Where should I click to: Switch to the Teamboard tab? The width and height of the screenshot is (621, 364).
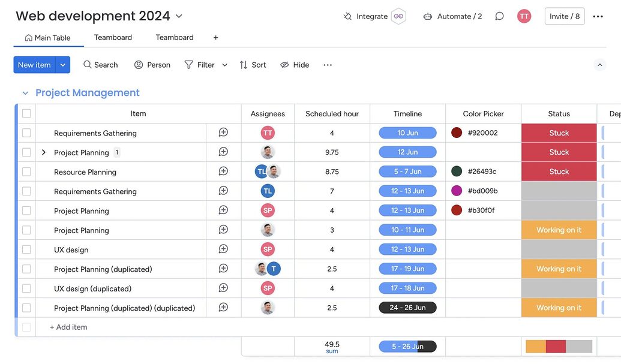pos(112,37)
